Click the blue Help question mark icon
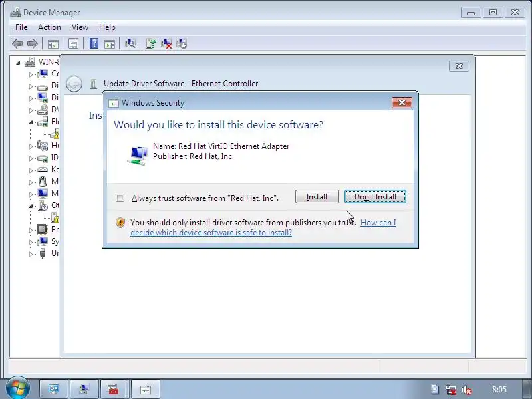The width and height of the screenshot is (532, 399). [94, 43]
